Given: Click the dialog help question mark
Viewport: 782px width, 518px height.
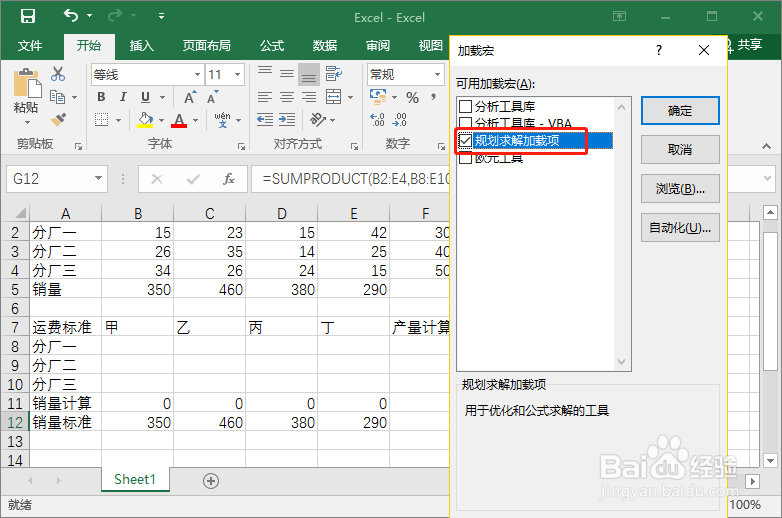Looking at the screenshot, I should (658, 50).
